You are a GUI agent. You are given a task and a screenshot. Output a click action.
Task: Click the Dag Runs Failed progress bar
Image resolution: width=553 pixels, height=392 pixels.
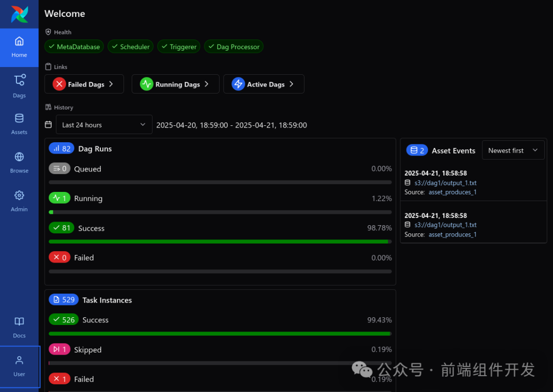tap(220, 271)
